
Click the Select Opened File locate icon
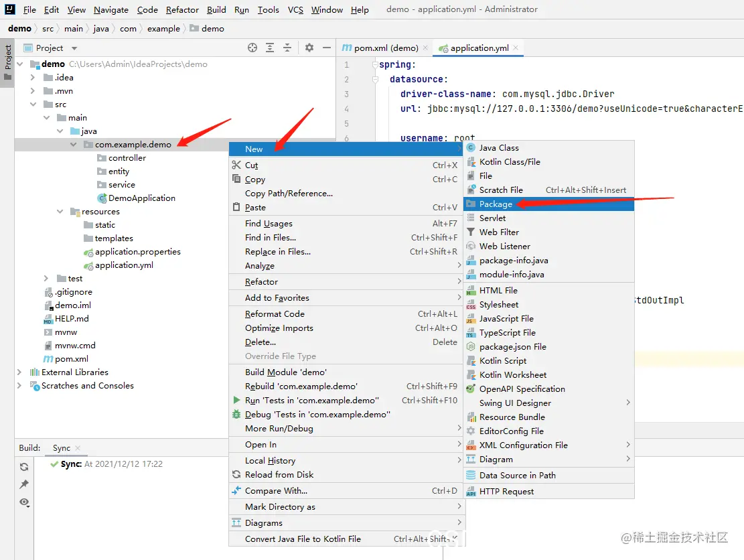pos(252,48)
